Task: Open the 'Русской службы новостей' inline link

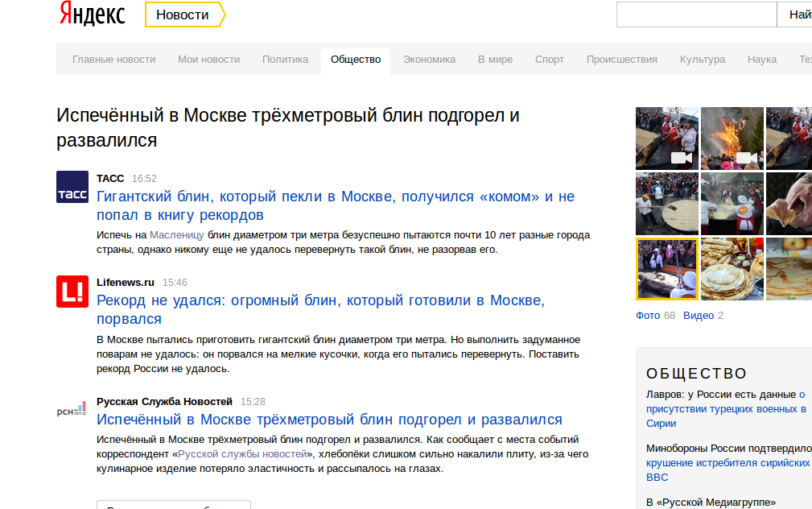Action: [245, 454]
